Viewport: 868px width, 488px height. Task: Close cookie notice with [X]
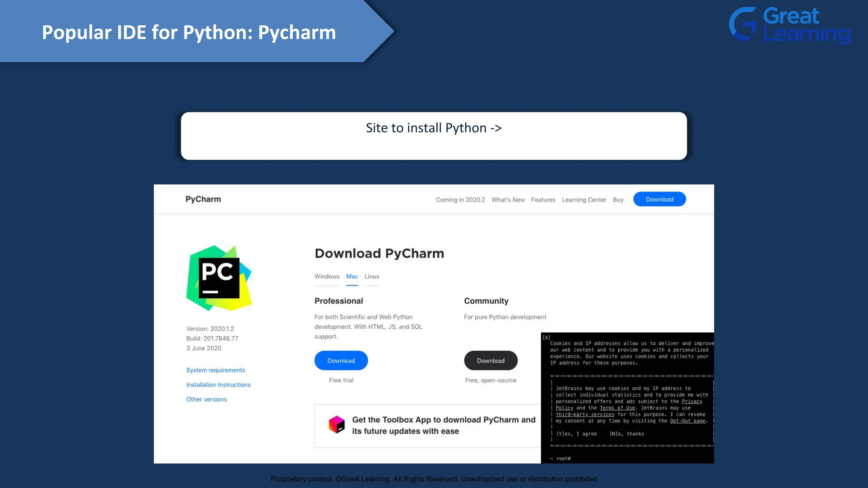[x=546, y=338]
